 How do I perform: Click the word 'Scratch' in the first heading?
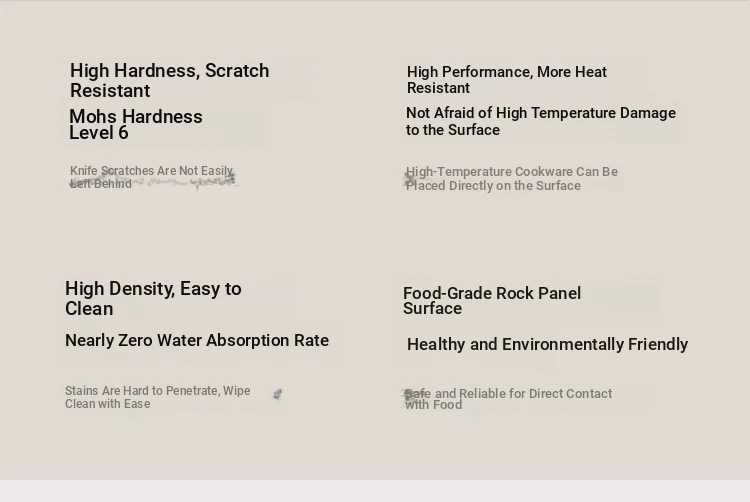tap(237, 71)
